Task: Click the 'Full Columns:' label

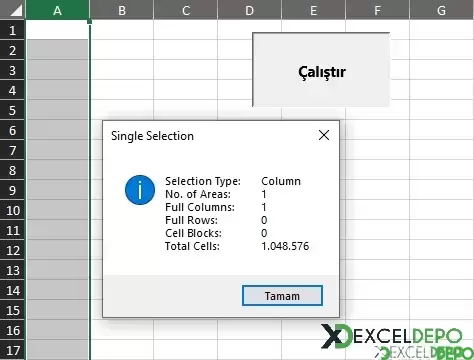Action: [x=200, y=207]
